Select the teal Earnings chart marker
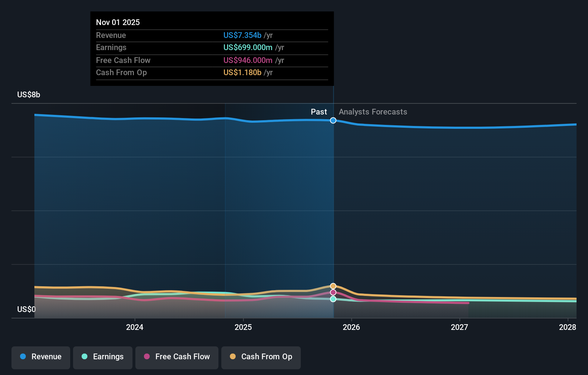Image resolution: width=588 pixels, height=375 pixels. pyautogui.click(x=333, y=299)
